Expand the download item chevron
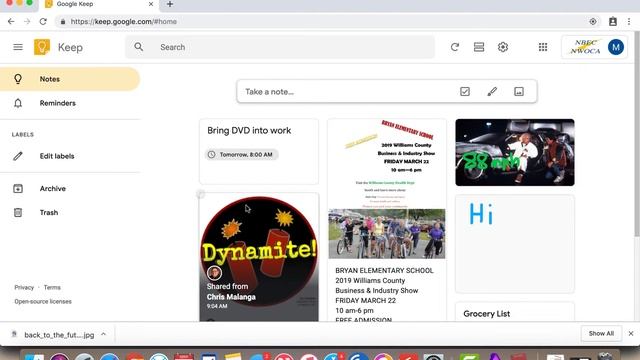 tap(104, 334)
